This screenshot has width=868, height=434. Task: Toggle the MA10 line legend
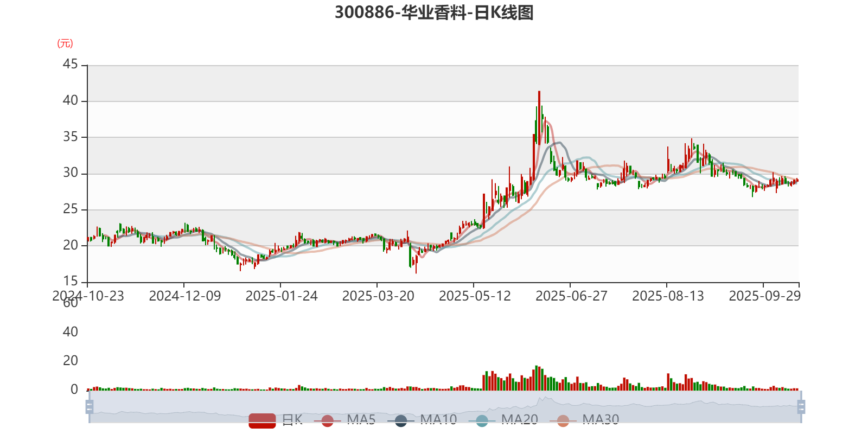coord(422,420)
